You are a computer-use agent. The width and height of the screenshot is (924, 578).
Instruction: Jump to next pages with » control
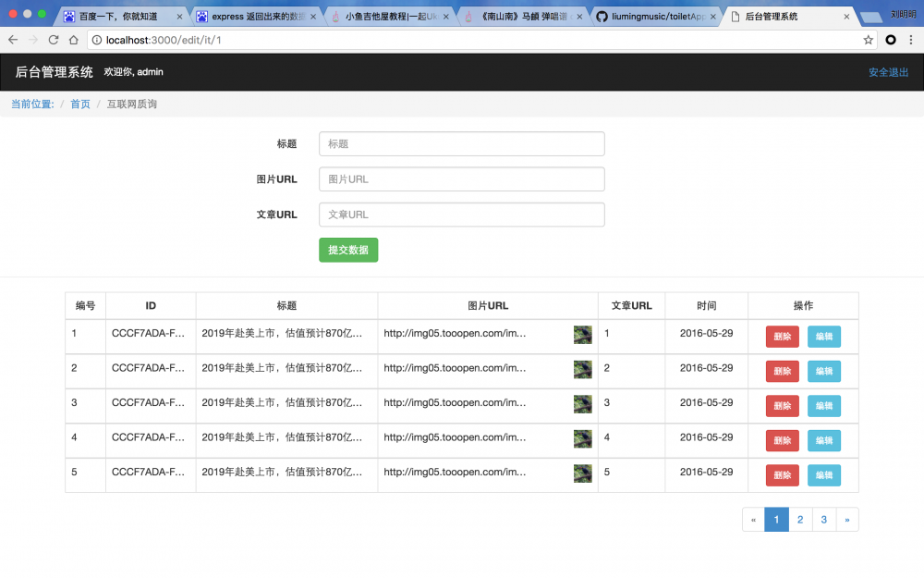click(847, 519)
